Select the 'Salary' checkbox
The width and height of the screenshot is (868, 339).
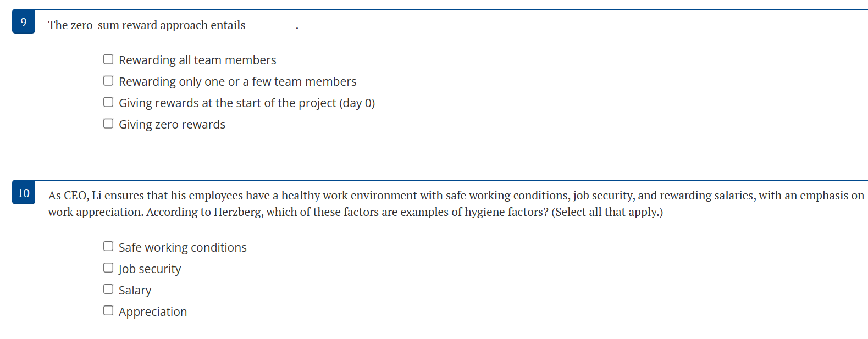click(x=108, y=288)
